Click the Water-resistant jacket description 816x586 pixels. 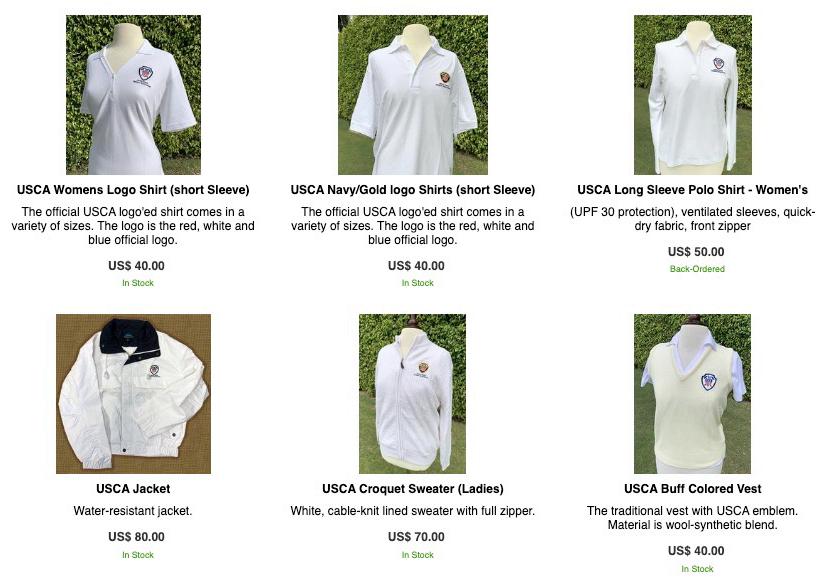[133, 511]
